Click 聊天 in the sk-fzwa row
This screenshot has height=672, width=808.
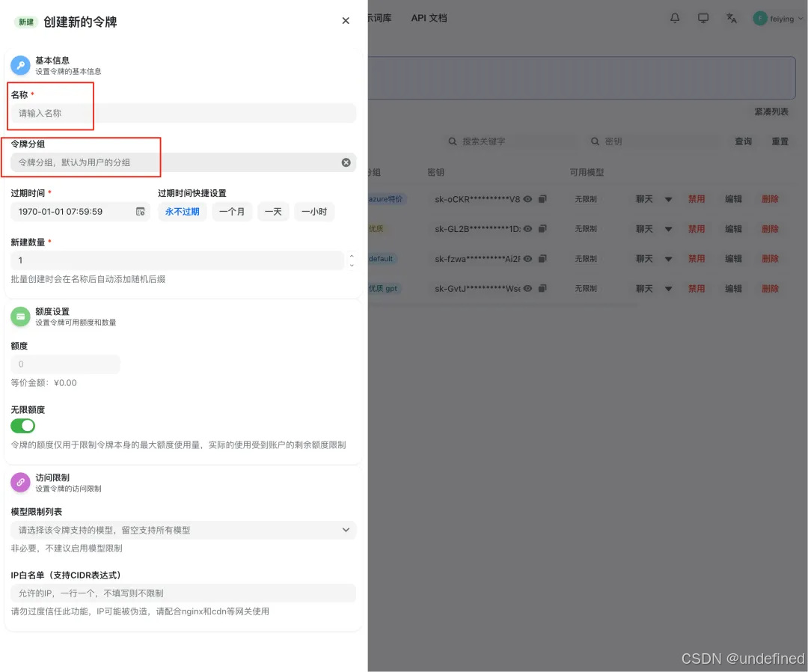(644, 259)
